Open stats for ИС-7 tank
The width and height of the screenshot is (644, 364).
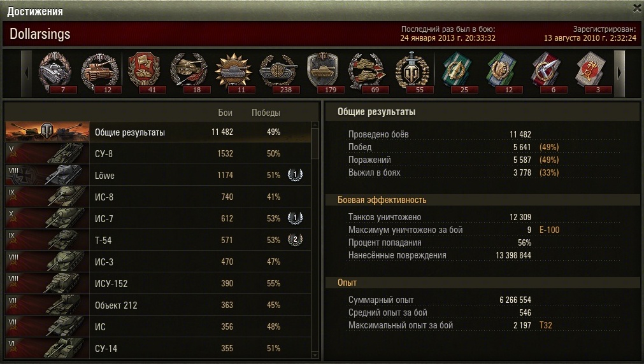(158, 218)
